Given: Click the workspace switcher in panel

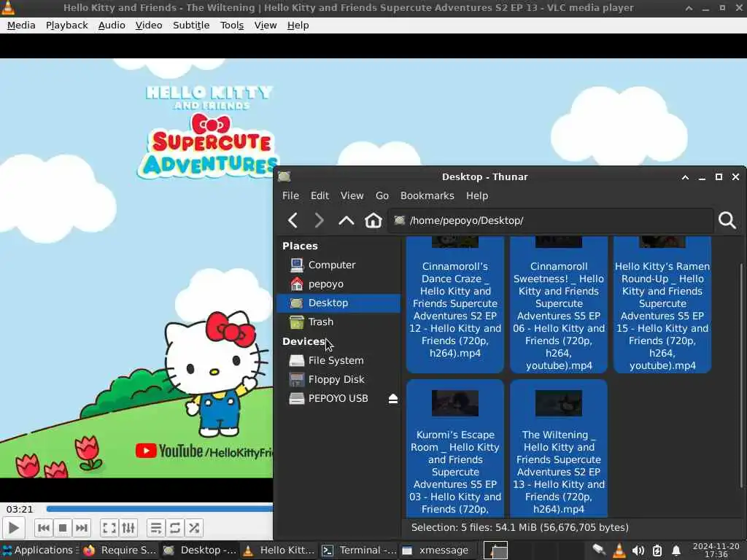Looking at the screenshot, I should click(495, 550).
